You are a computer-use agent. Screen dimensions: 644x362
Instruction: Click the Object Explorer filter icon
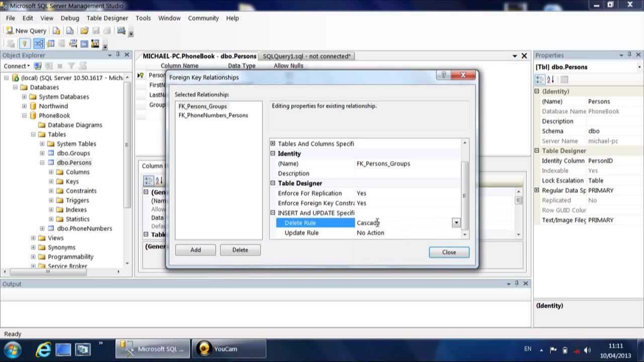click(71, 66)
